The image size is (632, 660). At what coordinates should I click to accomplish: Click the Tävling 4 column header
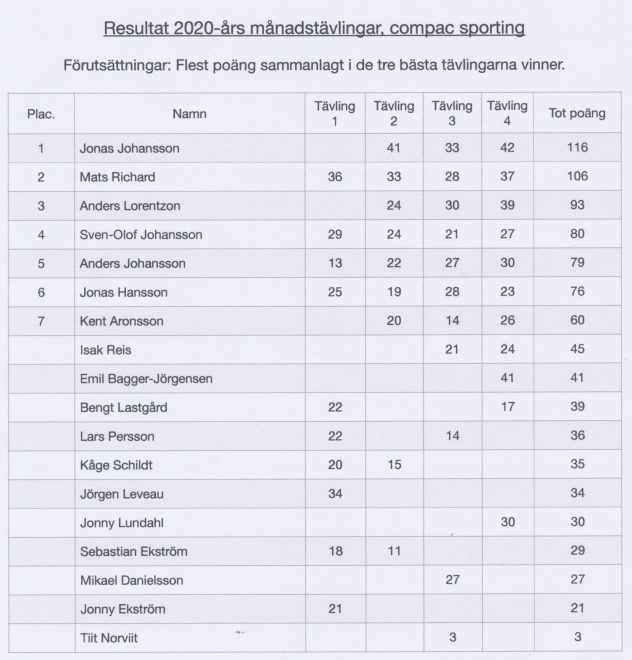click(507, 113)
